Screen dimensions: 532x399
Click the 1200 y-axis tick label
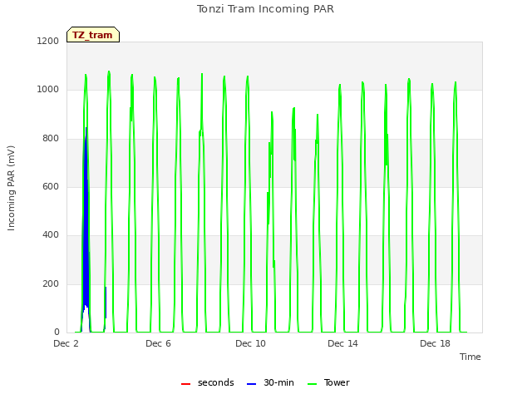(x=48, y=41)
